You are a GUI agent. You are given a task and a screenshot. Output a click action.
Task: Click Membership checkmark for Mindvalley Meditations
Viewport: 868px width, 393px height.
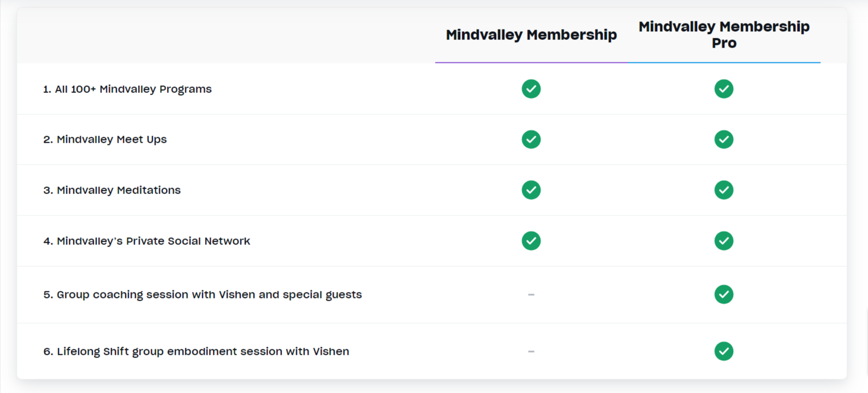(x=531, y=190)
